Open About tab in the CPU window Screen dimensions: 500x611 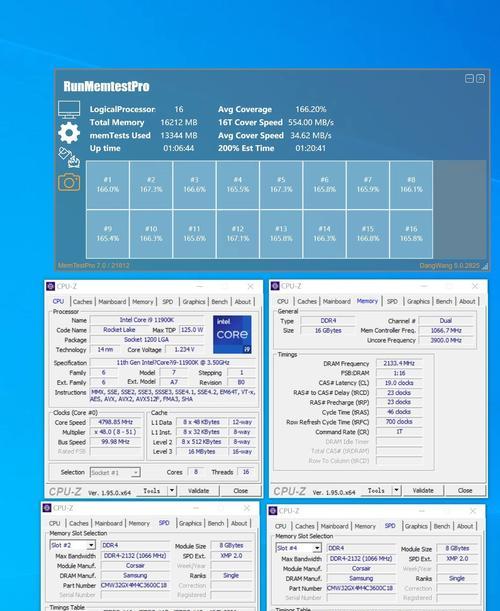[x=242, y=302]
